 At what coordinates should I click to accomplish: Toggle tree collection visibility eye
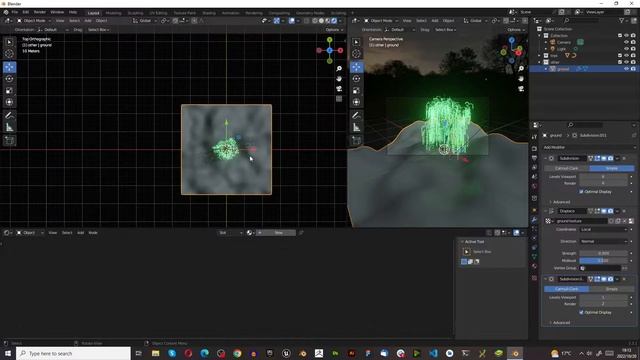[x=626, y=56]
